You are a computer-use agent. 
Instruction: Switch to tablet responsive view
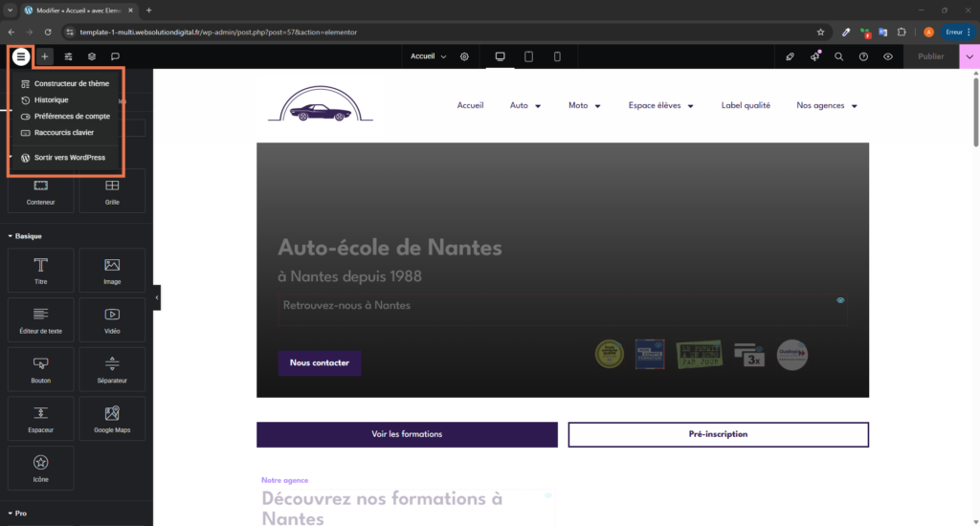point(528,56)
